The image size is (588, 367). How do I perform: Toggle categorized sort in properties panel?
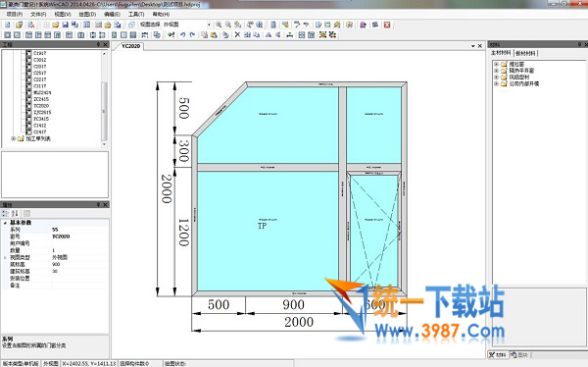coord(5,213)
